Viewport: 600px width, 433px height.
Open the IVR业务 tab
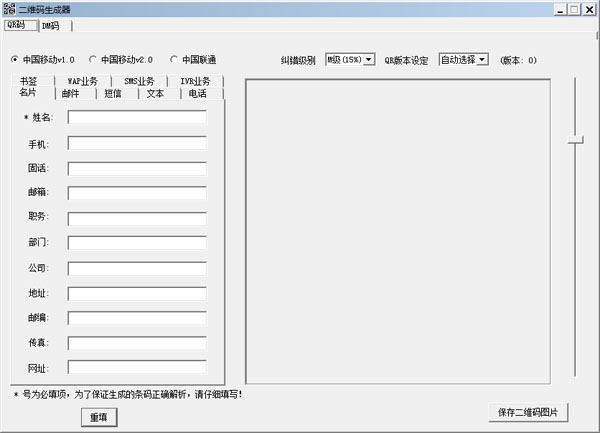click(x=195, y=81)
